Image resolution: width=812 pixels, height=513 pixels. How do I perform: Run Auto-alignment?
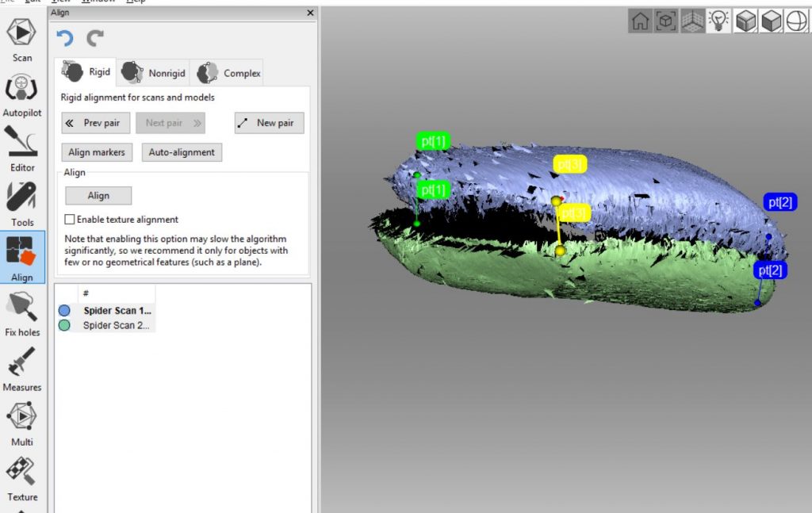pos(182,152)
